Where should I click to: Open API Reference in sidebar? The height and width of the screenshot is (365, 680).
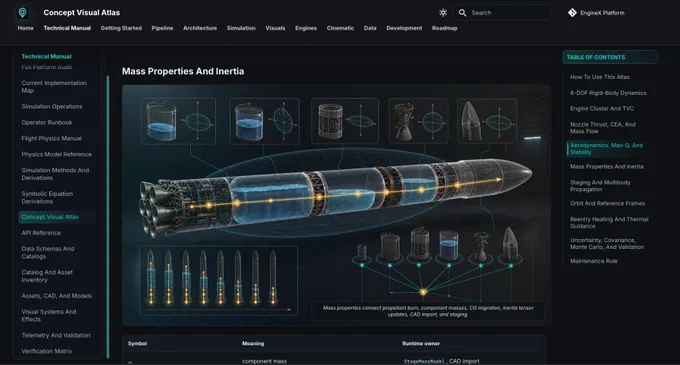tap(41, 233)
